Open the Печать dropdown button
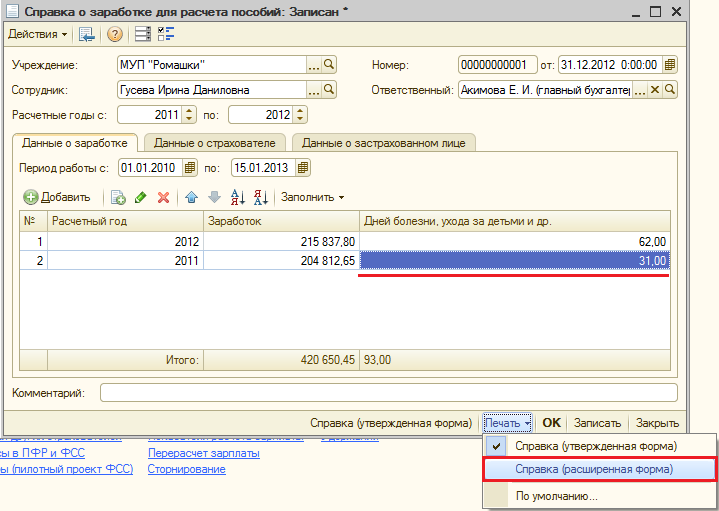This screenshot has width=719, height=511. click(508, 423)
